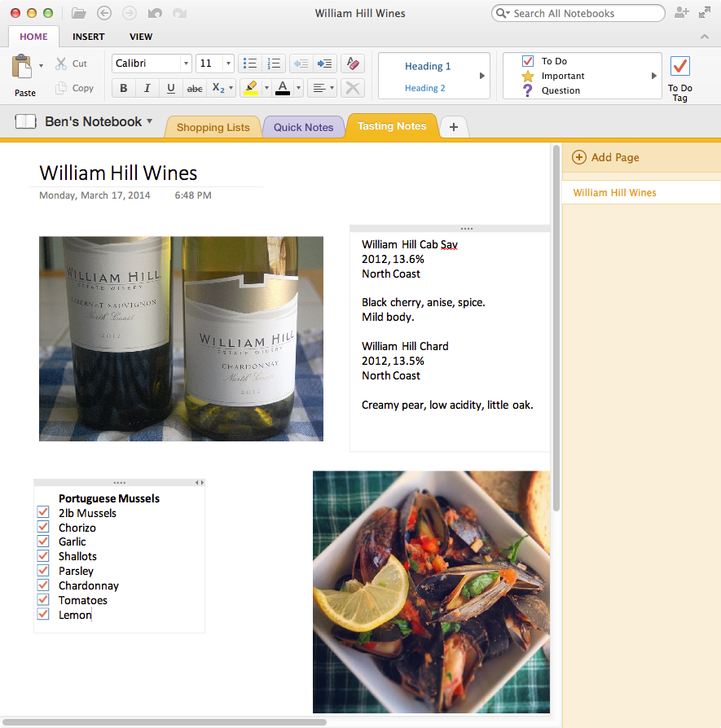Click the Cut scissors icon
Image resolution: width=721 pixels, height=728 pixels.
point(61,64)
